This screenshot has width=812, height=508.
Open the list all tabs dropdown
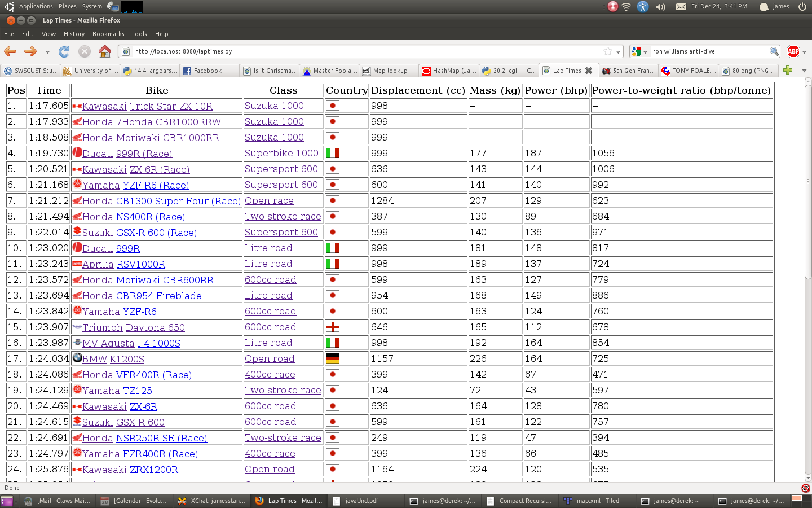pyautogui.click(x=804, y=71)
